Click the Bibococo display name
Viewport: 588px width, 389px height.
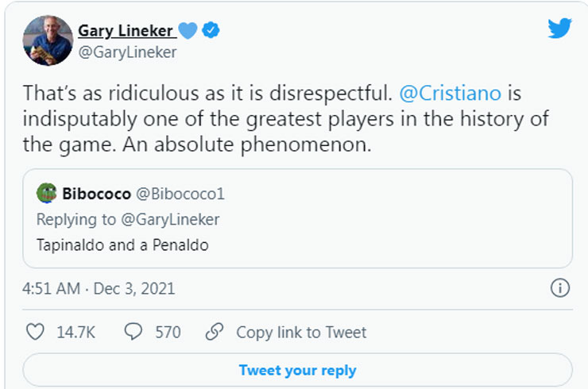point(96,194)
